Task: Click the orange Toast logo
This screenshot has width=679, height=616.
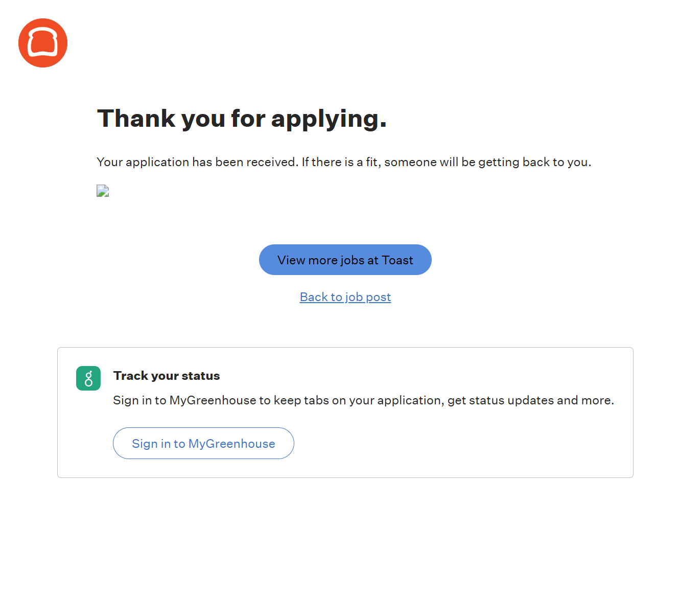Action: click(x=43, y=43)
